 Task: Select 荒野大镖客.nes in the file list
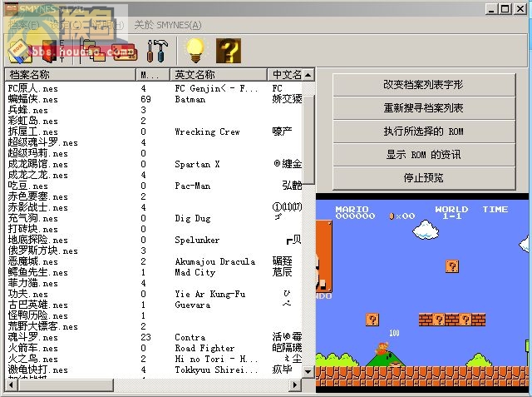[x=42, y=326]
